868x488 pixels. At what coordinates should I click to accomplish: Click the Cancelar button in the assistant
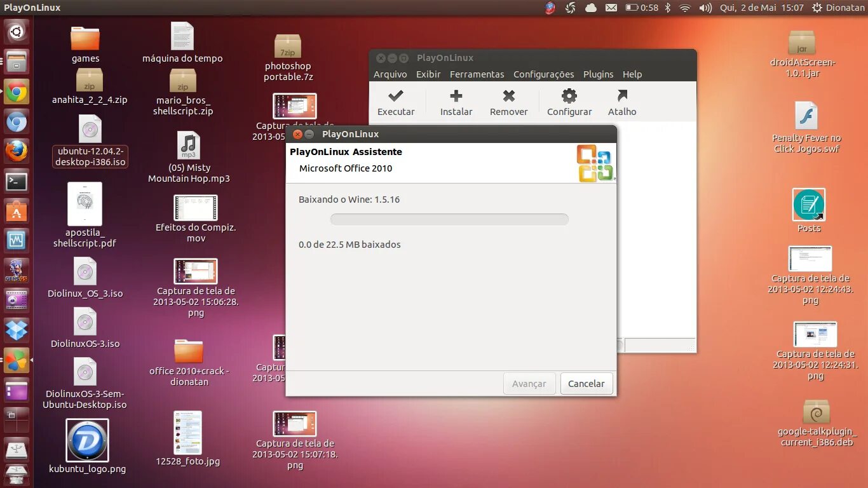click(x=587, y=384)
